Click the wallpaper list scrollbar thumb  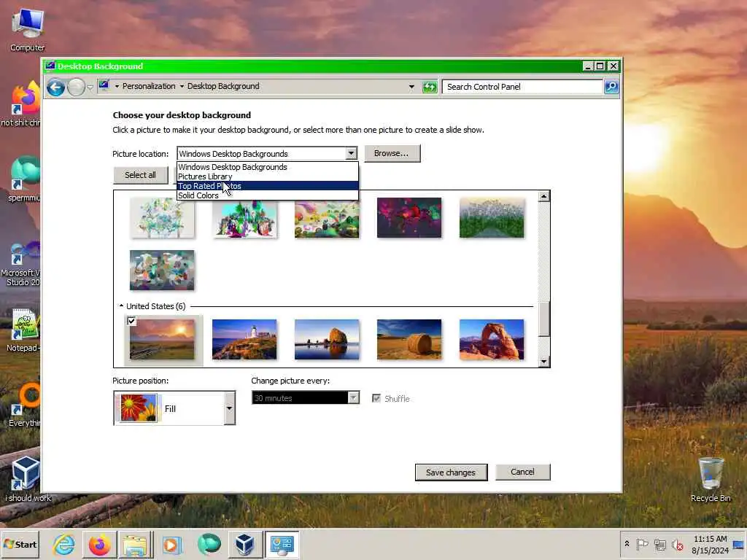tap(544, 319)
